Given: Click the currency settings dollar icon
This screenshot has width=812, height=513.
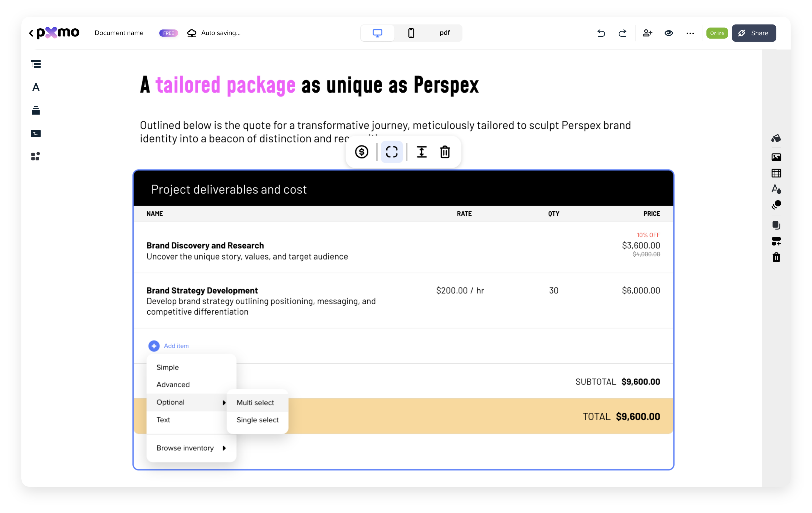Looking at the screenshot, I should [361, 152].
